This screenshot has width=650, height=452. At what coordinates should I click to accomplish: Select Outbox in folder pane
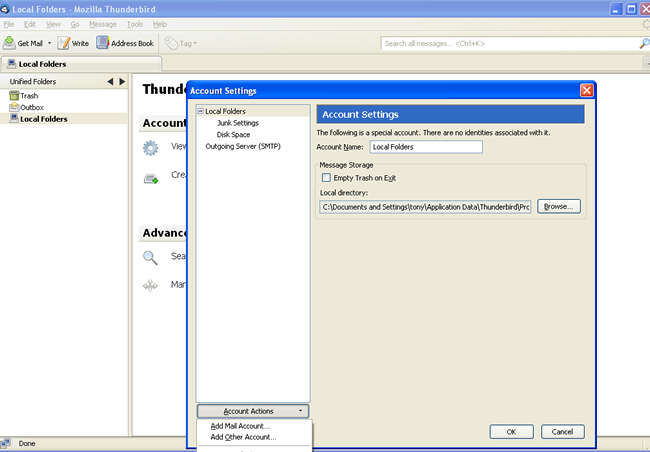point(32,107)
